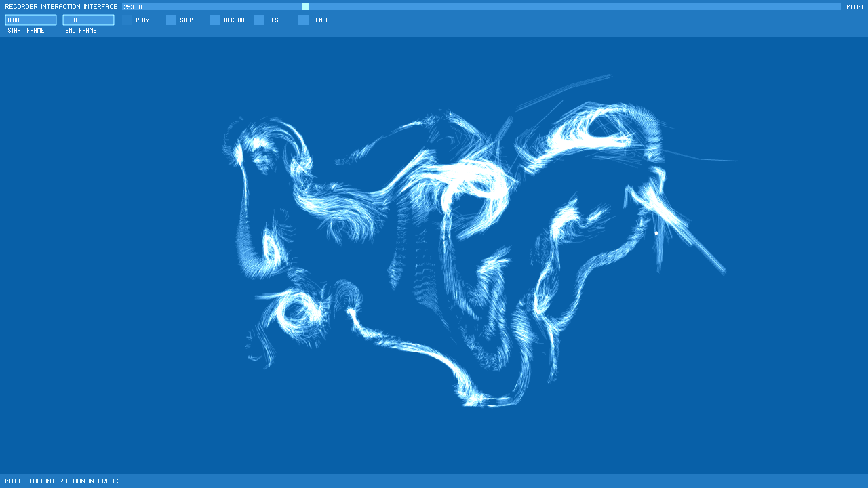
Task: Click the PLAY text label
Action: pyautogui.click(x=142, y=20)
